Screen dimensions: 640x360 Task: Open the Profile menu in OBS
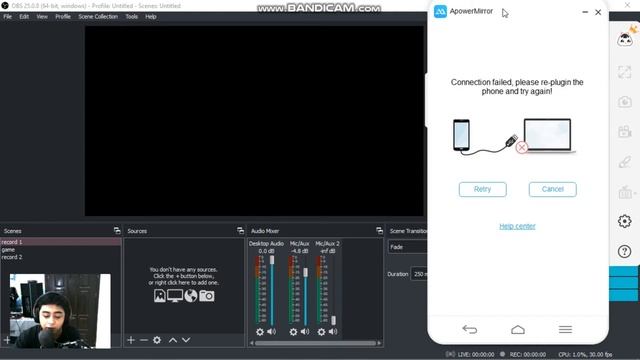point(63,17)
